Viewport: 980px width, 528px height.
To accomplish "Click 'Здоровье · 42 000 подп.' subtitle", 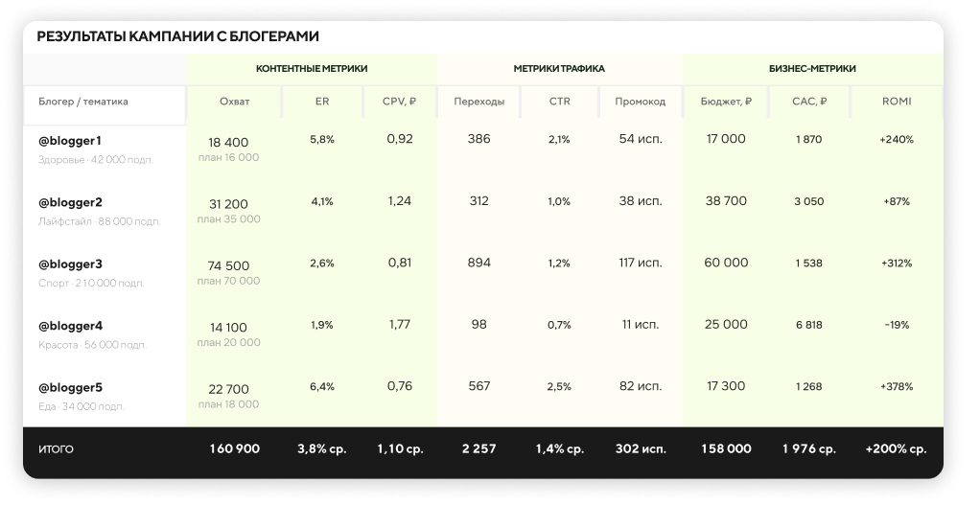I will [96, 160].
